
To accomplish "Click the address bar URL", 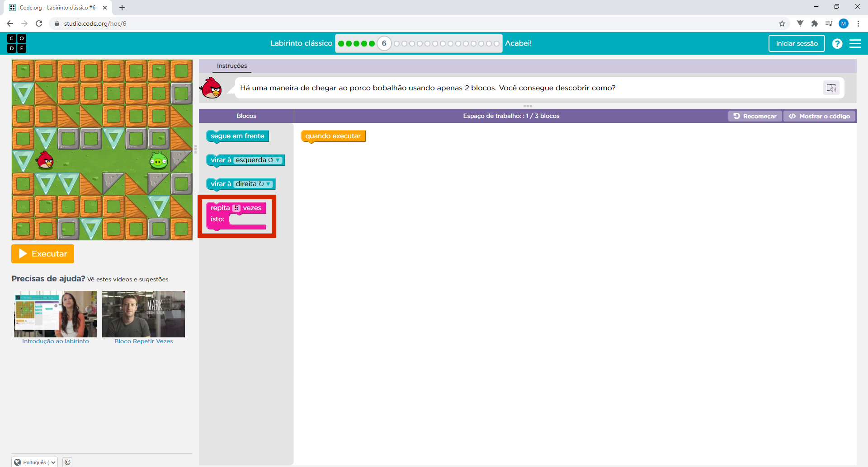I will tap(95, 23).
